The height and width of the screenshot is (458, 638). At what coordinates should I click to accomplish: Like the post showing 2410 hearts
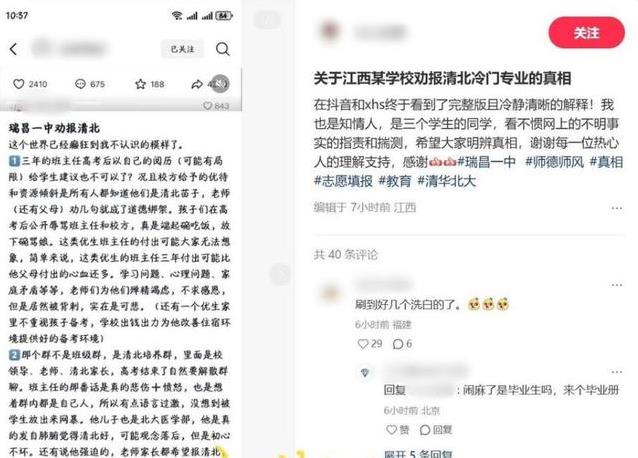[x=19, y=84]
